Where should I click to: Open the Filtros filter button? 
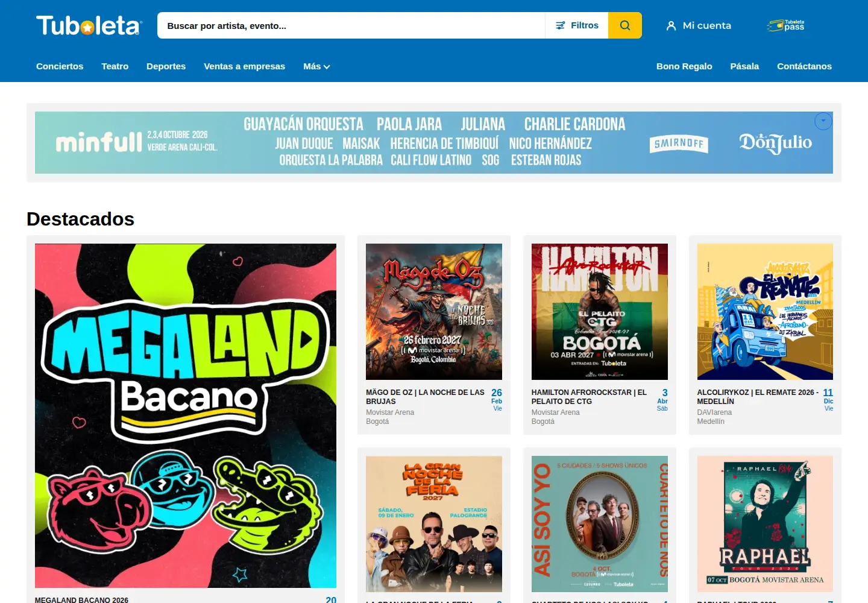(577, 25)
